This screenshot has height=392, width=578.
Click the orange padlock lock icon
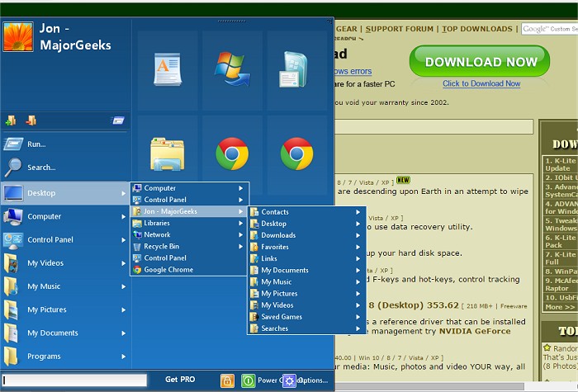(227, 380)
